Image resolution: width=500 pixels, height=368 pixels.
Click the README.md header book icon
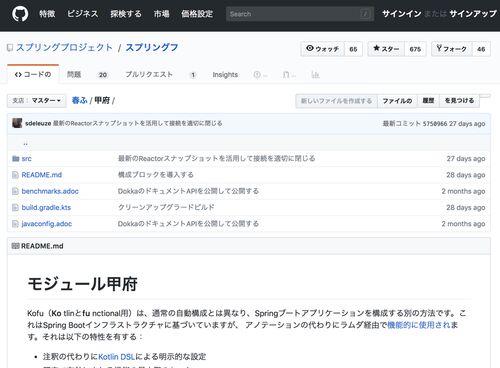pos(16,246)
